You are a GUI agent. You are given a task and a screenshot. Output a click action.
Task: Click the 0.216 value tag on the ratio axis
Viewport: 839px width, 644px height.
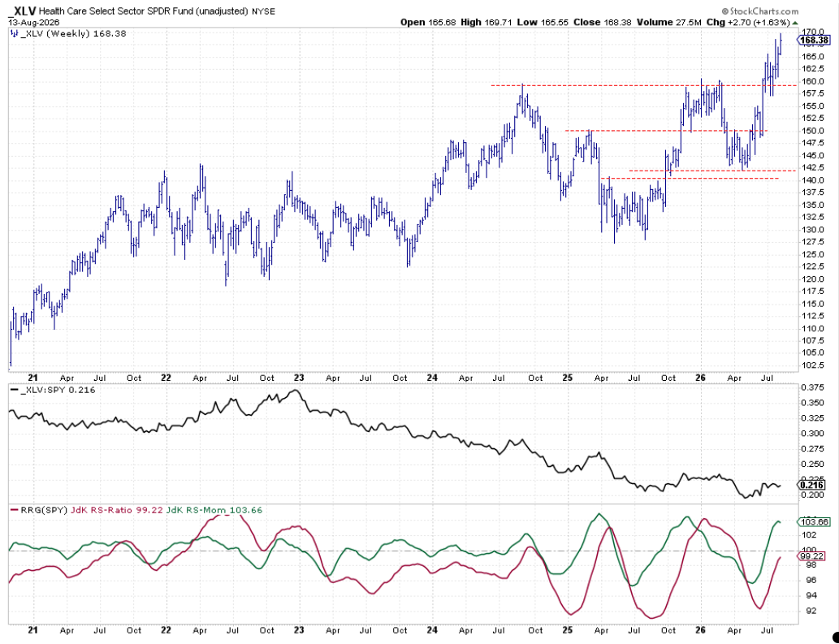click(813, 485)
